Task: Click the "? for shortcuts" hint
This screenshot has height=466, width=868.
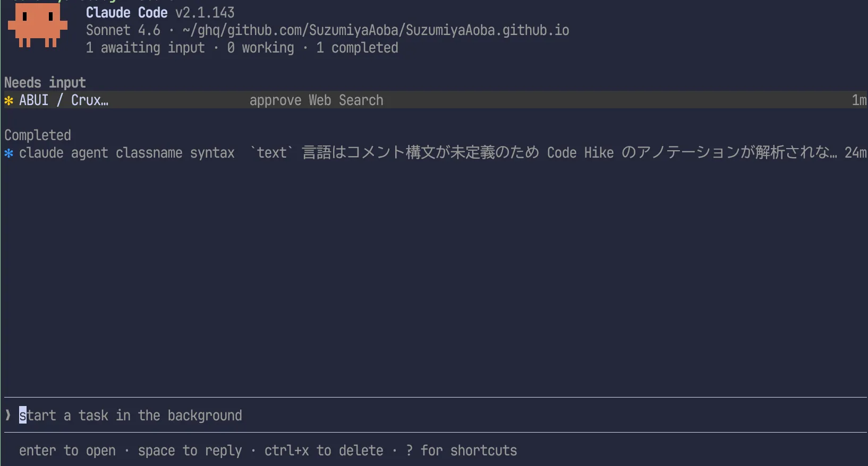Action: point(461,451)
